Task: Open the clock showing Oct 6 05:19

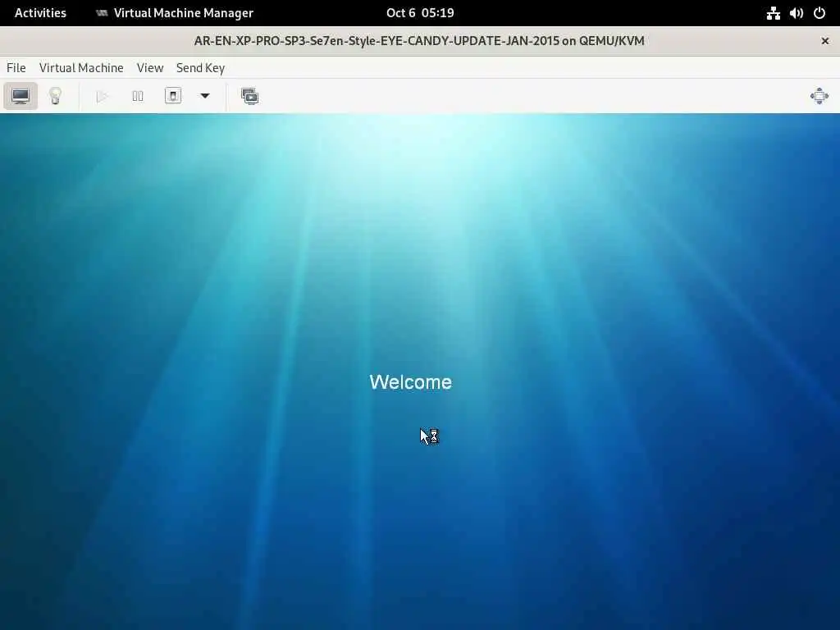Action: [420, 13]
